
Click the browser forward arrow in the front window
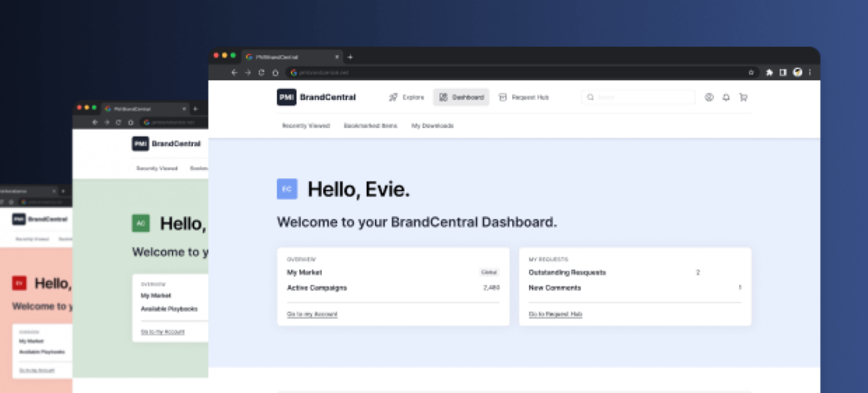click(x=248, y=72)
